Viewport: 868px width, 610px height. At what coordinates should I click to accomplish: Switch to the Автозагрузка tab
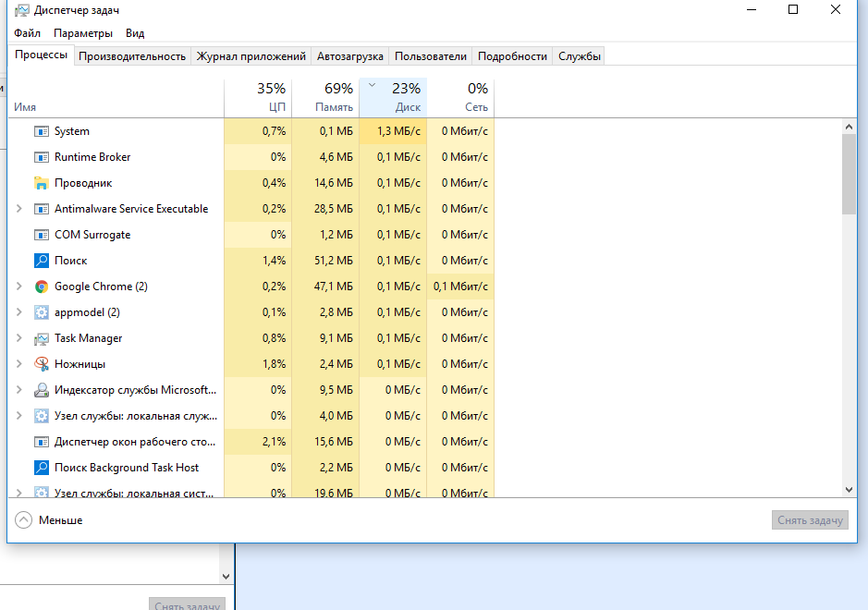349,56
